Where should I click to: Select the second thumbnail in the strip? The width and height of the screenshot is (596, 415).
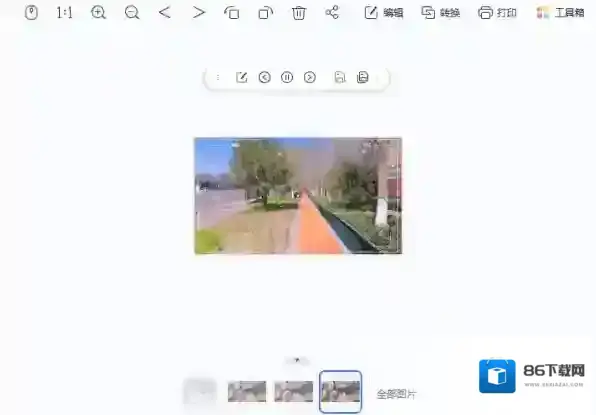247,391
